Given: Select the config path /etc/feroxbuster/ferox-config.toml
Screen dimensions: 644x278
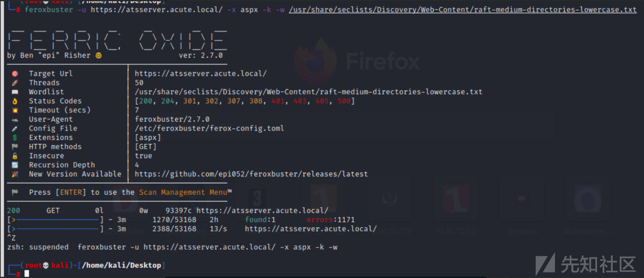Looking at the screenshot, I should [x=210, y=128].
